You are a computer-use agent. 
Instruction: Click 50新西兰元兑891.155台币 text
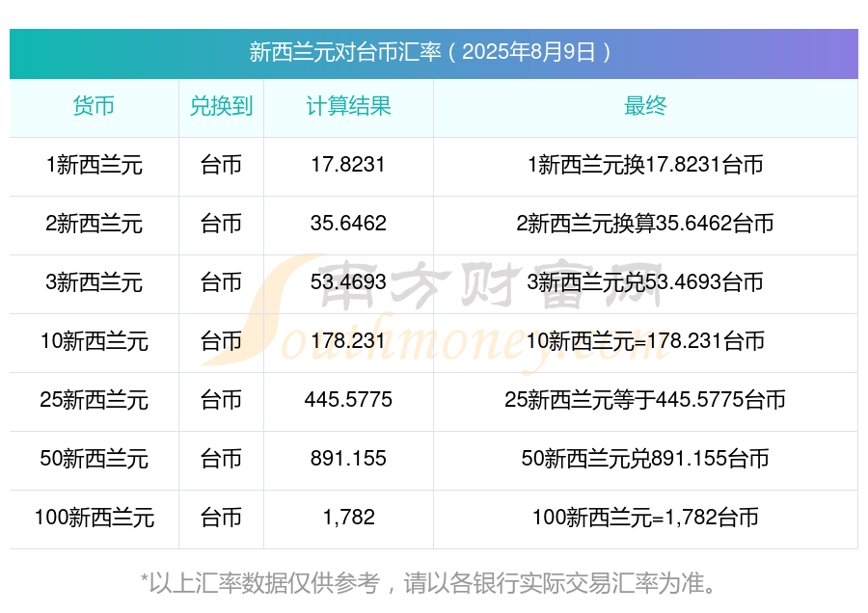[x=645, y=459]
